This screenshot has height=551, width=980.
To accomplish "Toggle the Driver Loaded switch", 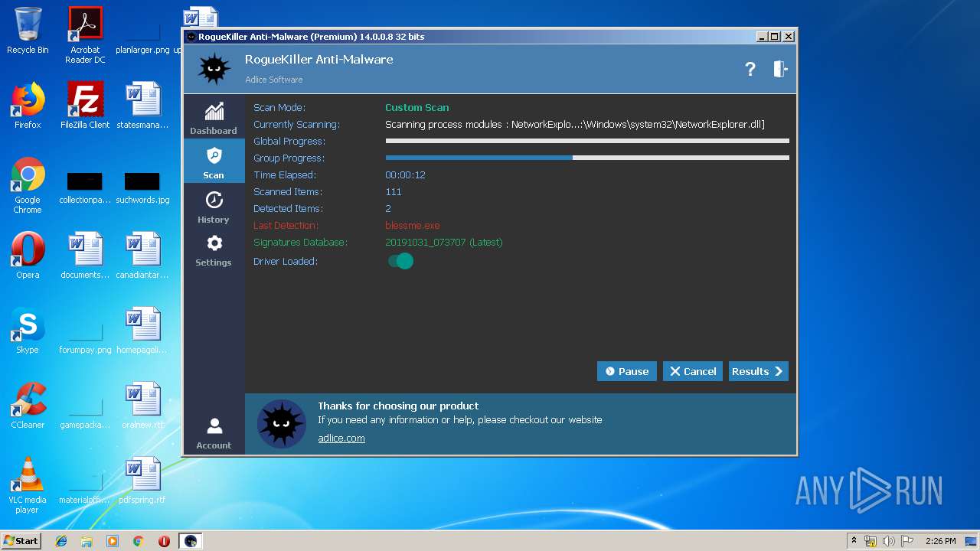I will pyautogui.click(x=400, y=261).
